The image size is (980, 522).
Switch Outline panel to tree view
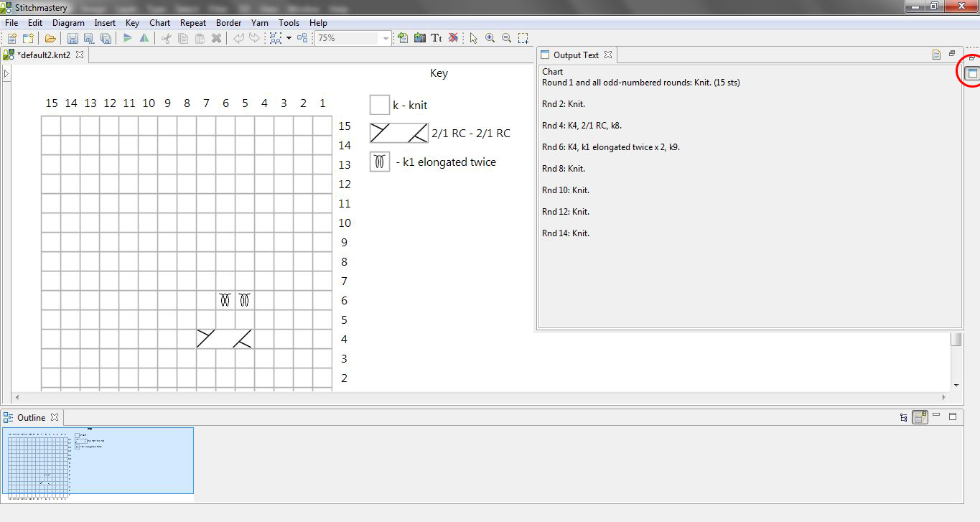pyautogui.click(x=904, y=417)
